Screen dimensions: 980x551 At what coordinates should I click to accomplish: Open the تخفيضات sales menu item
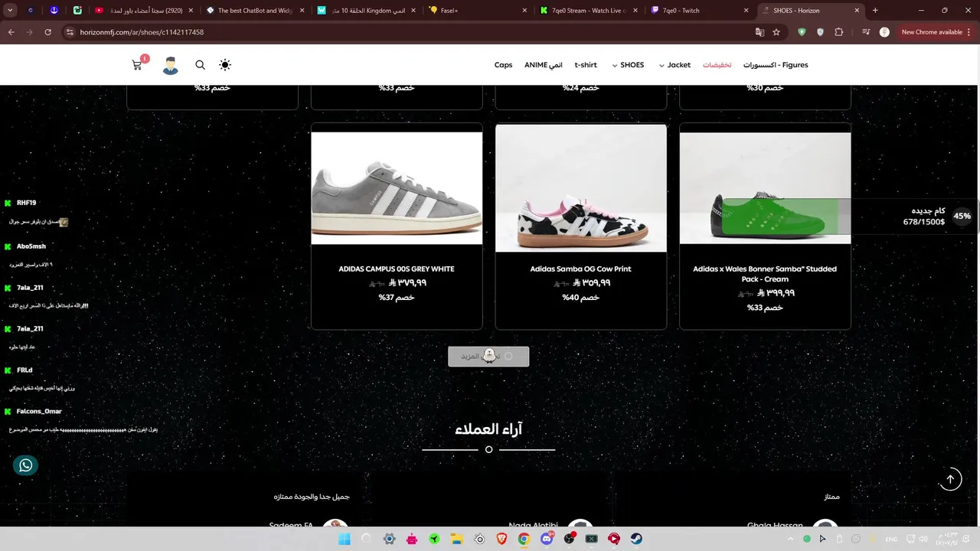click(x=717, y=65)
